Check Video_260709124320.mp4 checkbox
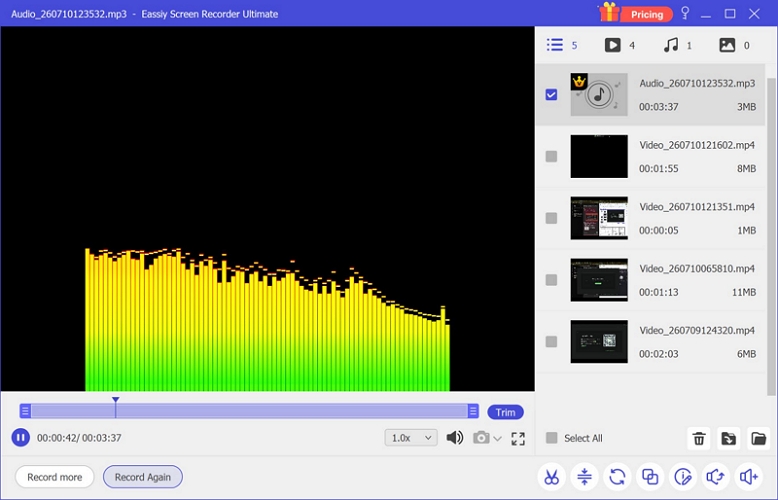 pyautogui.click(x=551, y=341)
